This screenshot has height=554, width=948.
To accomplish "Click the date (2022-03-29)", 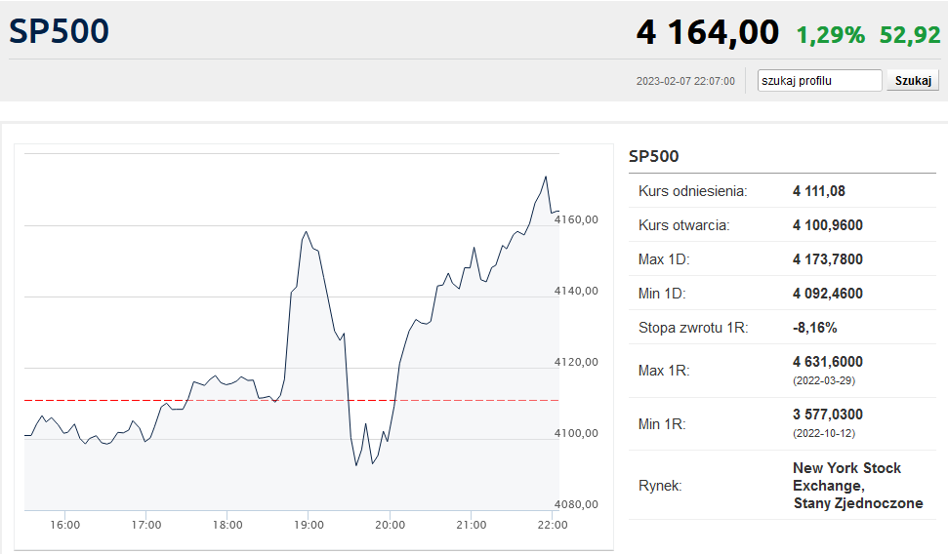I will coord(824,380).
